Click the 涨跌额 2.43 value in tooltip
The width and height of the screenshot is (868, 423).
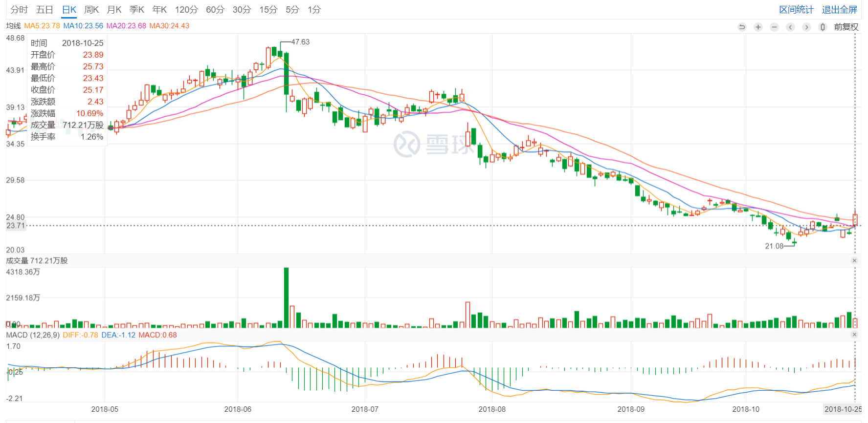click(95, 102)
